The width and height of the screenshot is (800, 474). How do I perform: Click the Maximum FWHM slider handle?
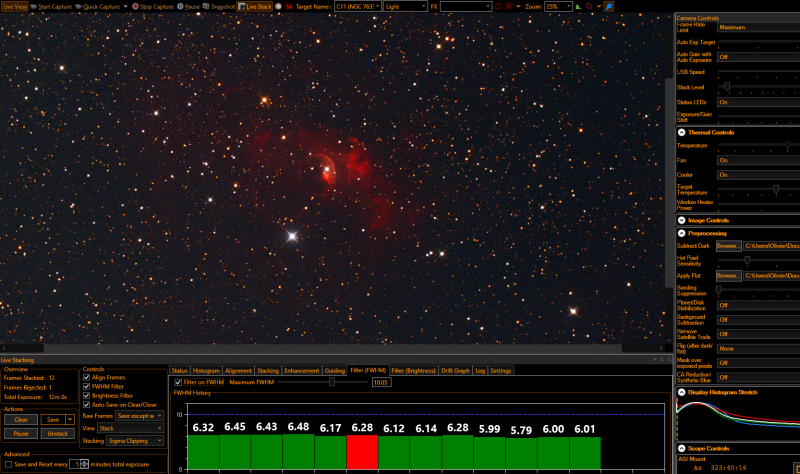click(x=332, y=382)
